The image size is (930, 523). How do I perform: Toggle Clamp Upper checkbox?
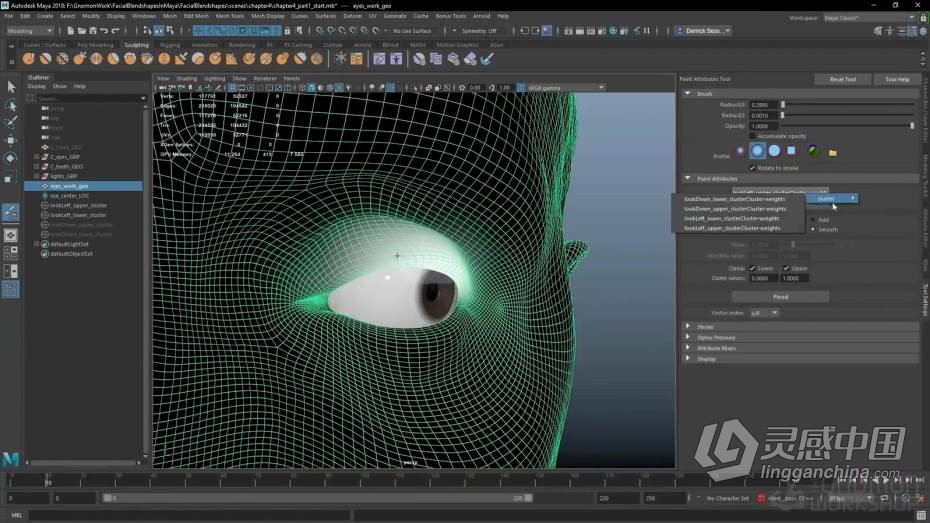click(786, 269)
